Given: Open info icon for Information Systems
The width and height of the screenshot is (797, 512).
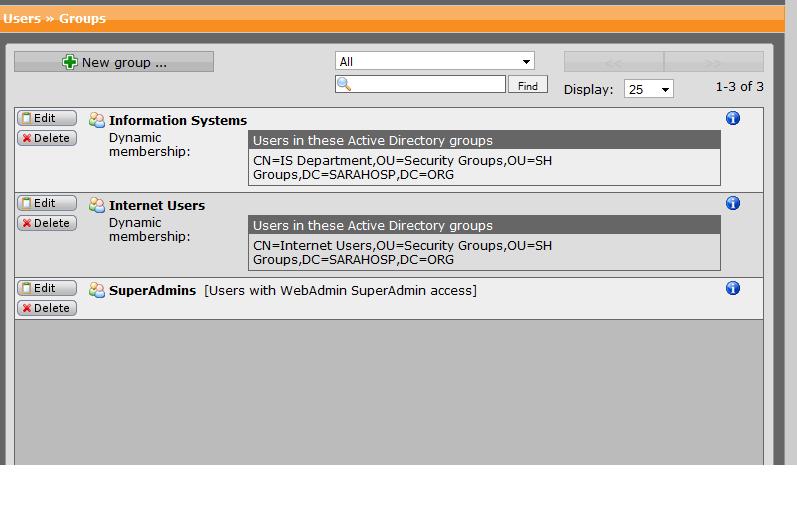Looking at the screenshot, I should point(732,118).
